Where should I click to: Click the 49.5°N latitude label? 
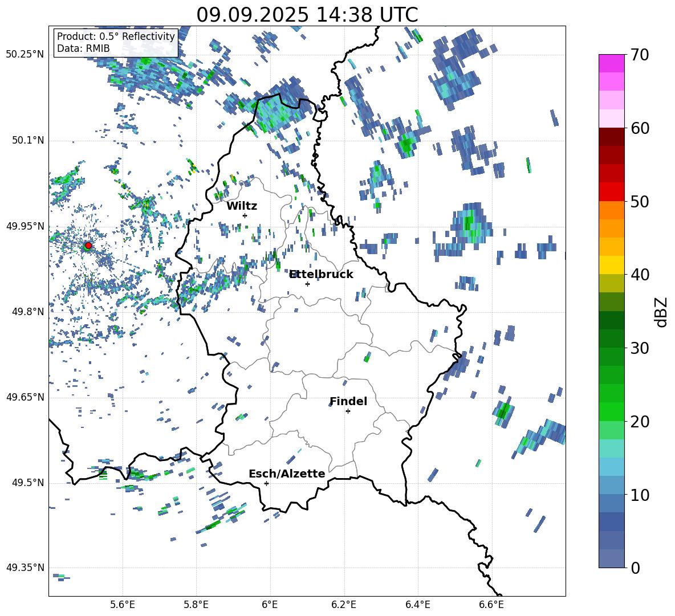[29, 483]
